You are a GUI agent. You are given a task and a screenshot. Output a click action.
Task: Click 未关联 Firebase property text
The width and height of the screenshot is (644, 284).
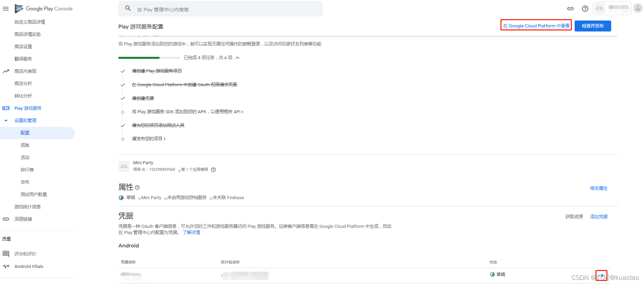[228, 198]
